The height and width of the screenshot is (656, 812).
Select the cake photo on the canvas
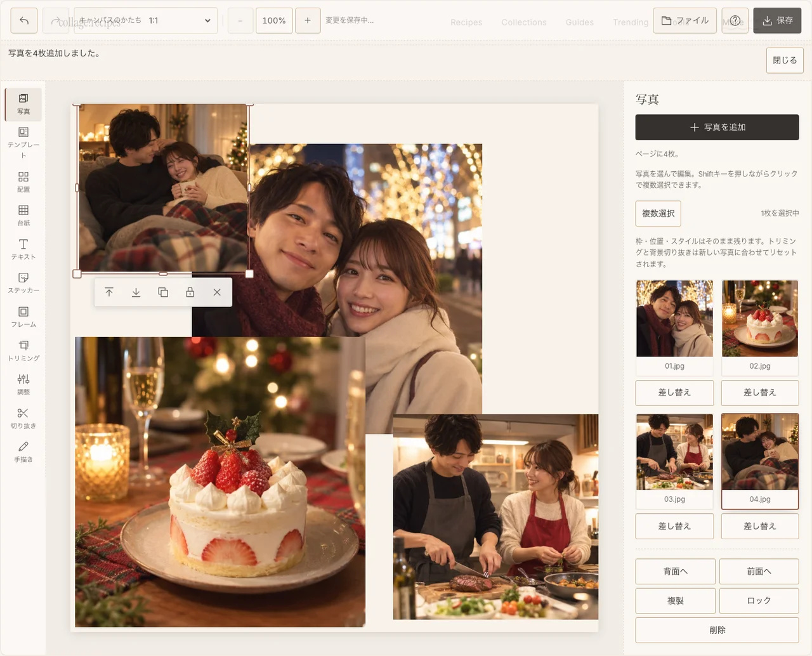pos(220,482)
